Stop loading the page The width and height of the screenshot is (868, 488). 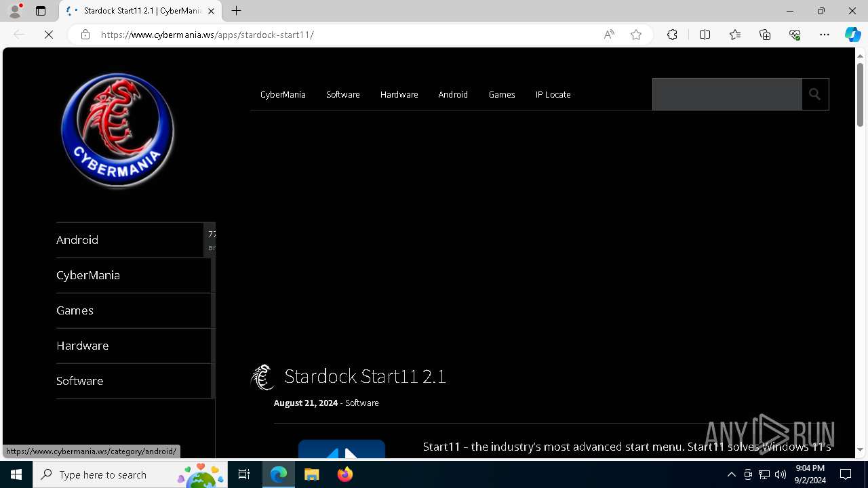(49, 35)
